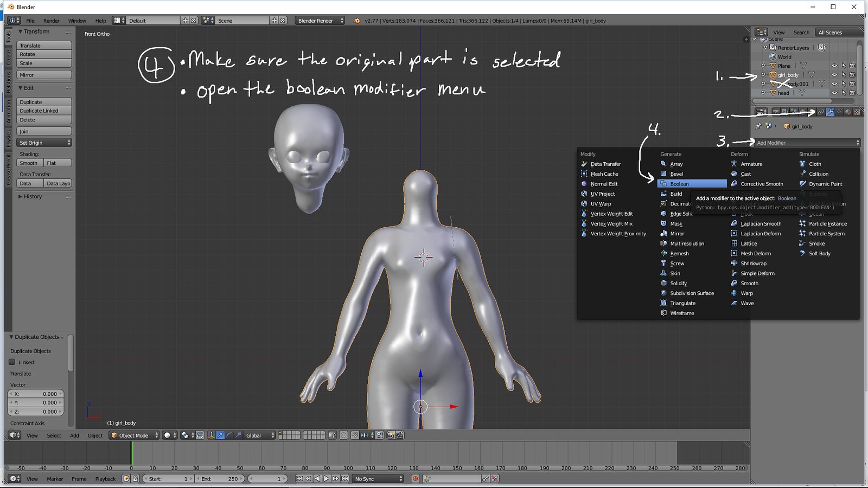Open the Material sphere properties tab

pyautogui.click(x=848, y=112)
